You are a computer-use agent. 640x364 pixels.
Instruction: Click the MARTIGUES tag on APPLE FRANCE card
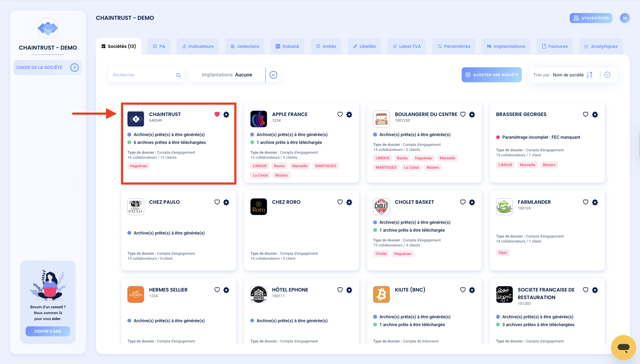[x=326, y=166]
